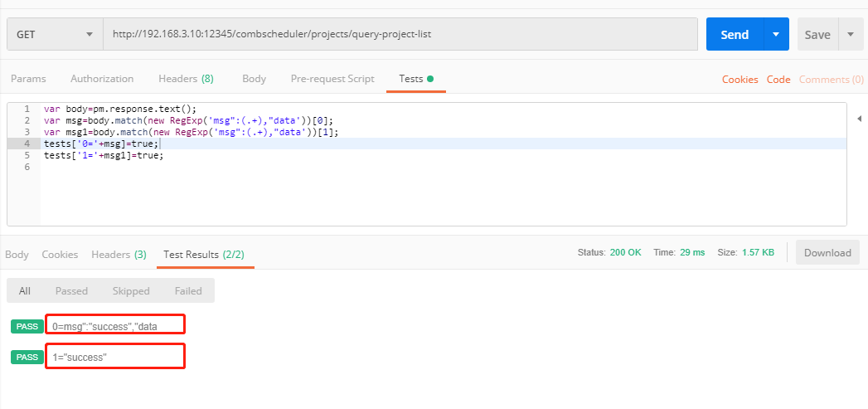Click PASS badge beside 1="success"
This screenshot has width=868, height=409.
click(x=27, y=358)
